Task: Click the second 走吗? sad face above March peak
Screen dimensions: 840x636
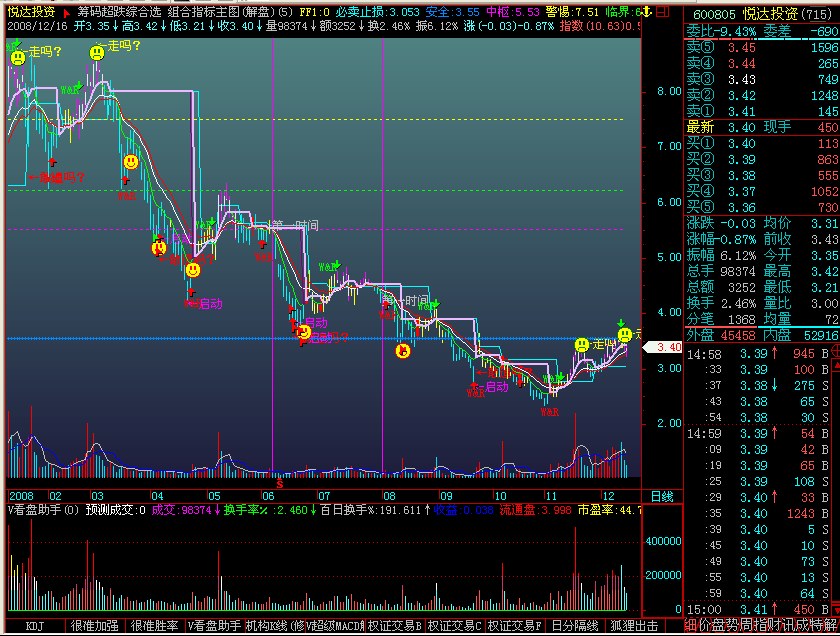Action: (97, 53)
